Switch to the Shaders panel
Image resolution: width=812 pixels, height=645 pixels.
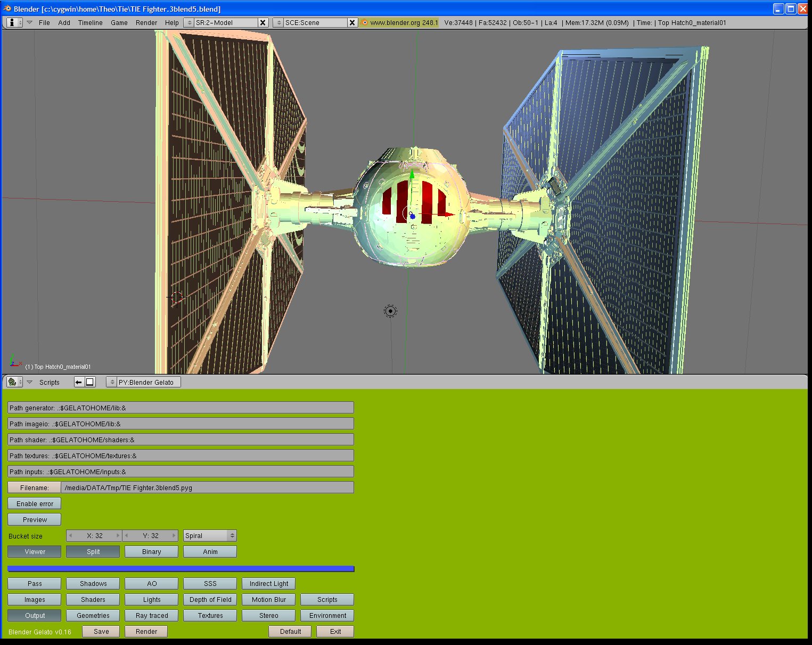pos(93,600)
